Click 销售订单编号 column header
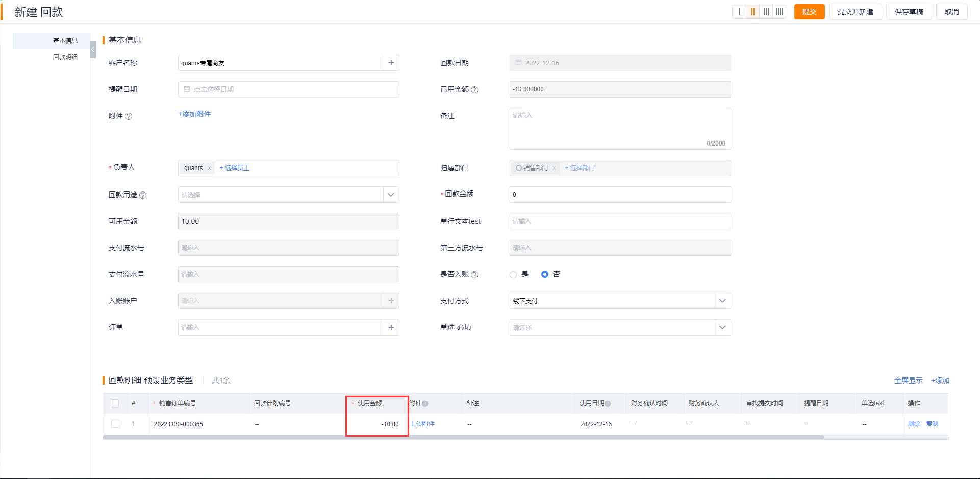Image resolution: width=980 pixels, height=479 pixels. click(x=177, y=403)
